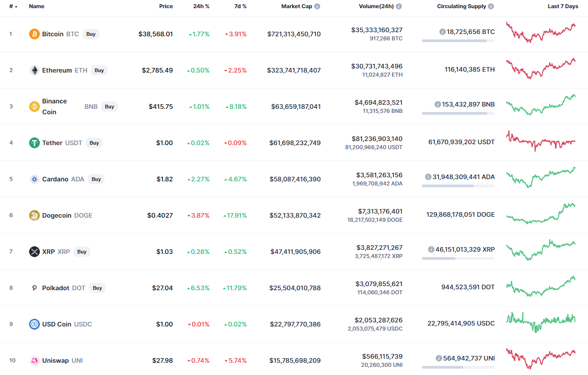Open Dogecoin's last 7 days sparkline chart

pyautogui.click(x=541, y=214)
